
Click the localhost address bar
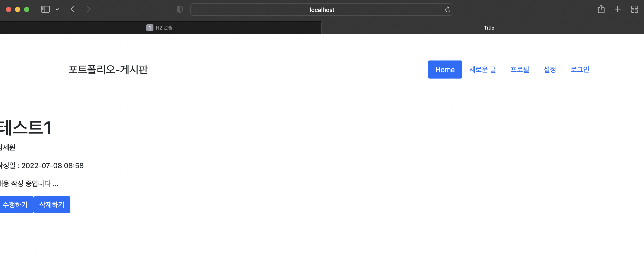322,10
